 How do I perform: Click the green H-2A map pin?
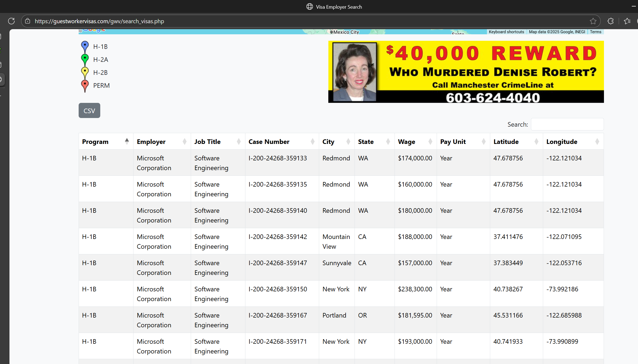pos(85,59)
